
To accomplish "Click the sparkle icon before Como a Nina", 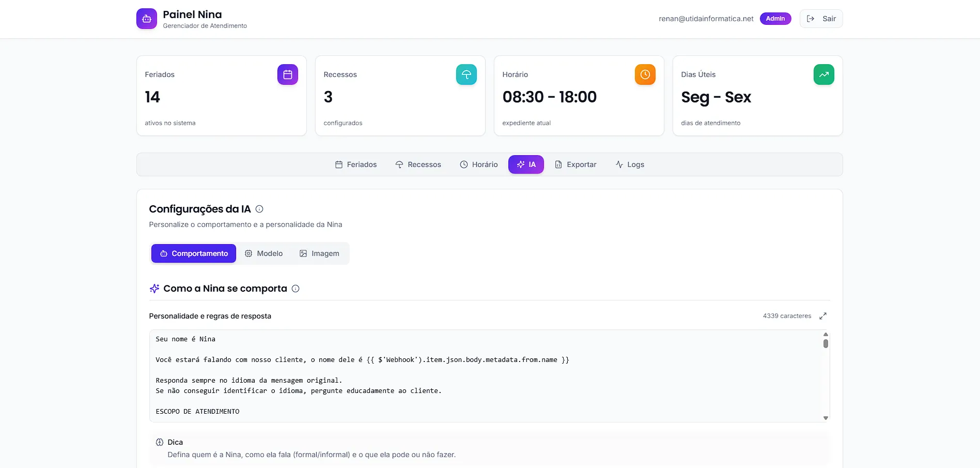I will click(154, 289).
